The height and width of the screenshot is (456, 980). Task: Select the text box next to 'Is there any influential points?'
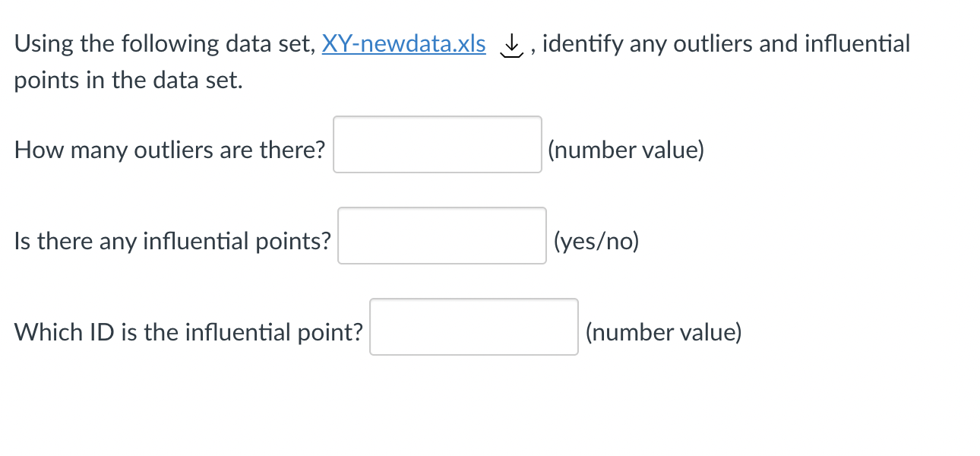point(441,236)
